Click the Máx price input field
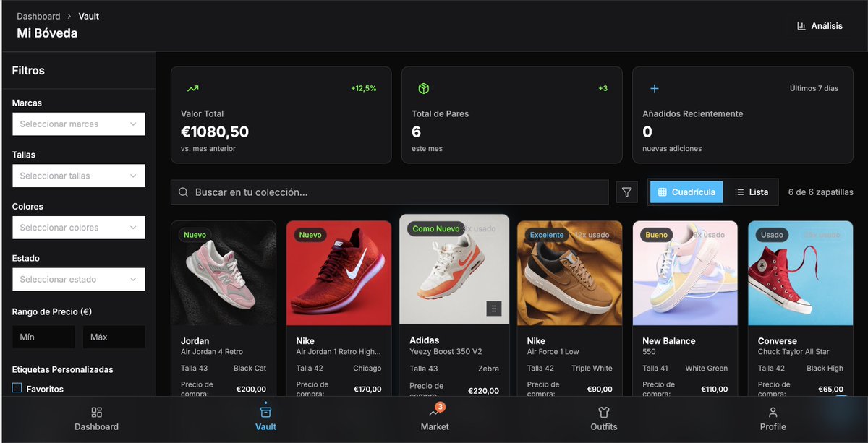This screenshot has width=868, height=443. (114, 337)
